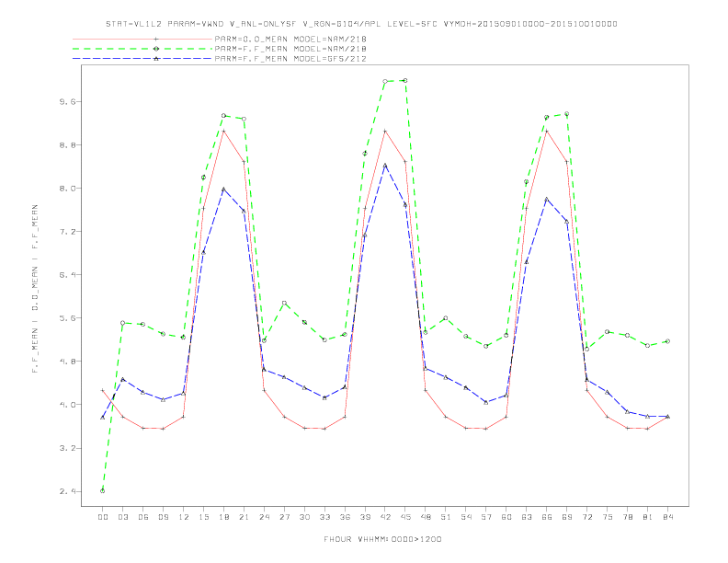The width and height of the screenshot is (728, 563).
Task: Click legend entry PARM=F.F_MEAN MODEL=GFS/212
Action: [290, 59]
